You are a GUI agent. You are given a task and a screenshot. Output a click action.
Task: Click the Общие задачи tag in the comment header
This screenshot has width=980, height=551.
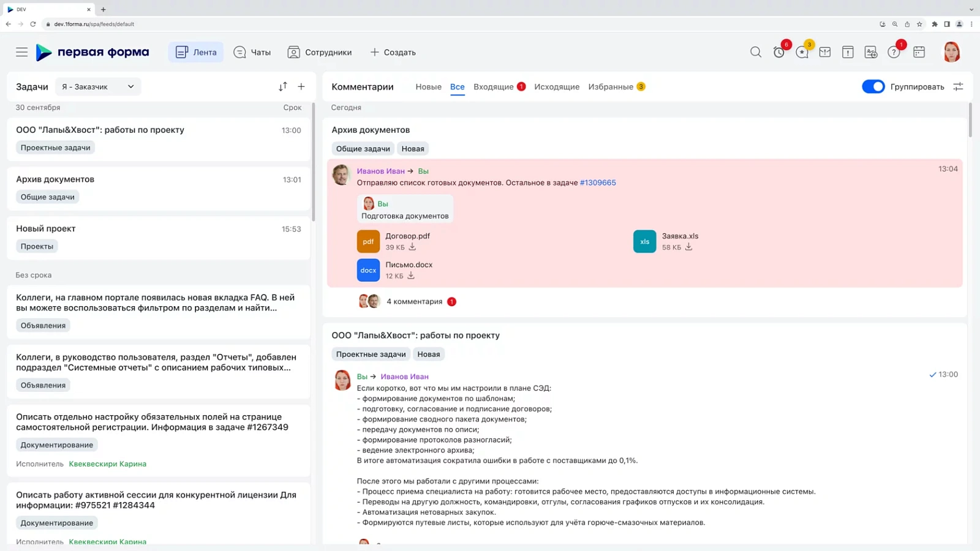pos(363,148)
